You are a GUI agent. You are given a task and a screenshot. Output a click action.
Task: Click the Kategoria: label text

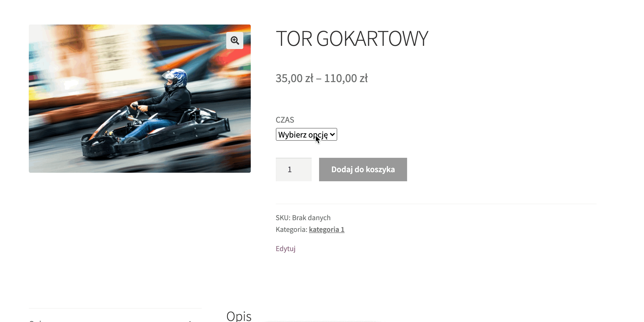pyautogui.click(x=291, y=230)
